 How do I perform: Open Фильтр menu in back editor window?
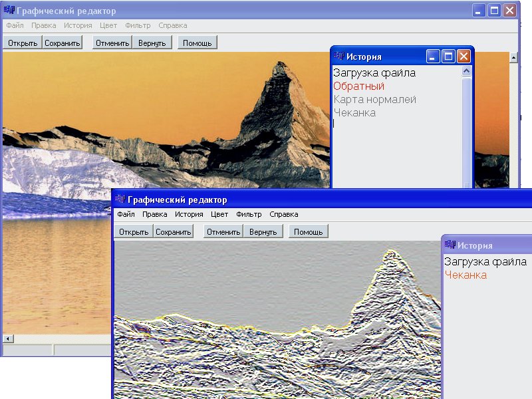(x=138, y=25)
